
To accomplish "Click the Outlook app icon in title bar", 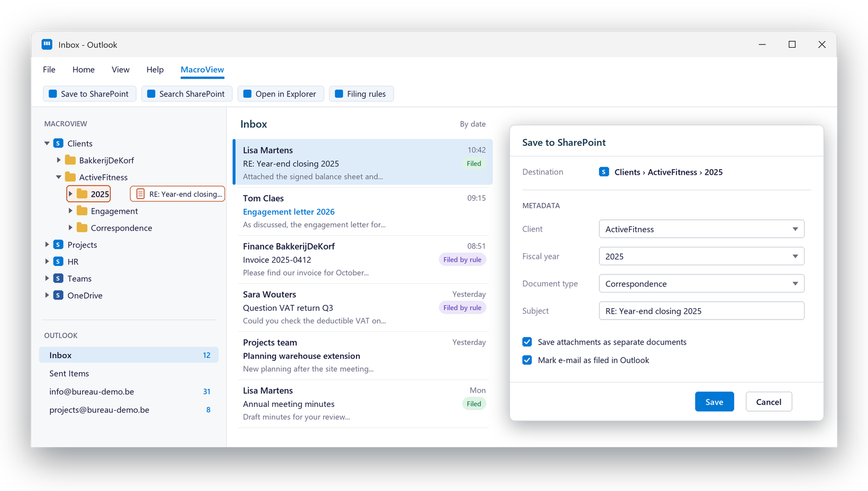I will pos(47,44).
